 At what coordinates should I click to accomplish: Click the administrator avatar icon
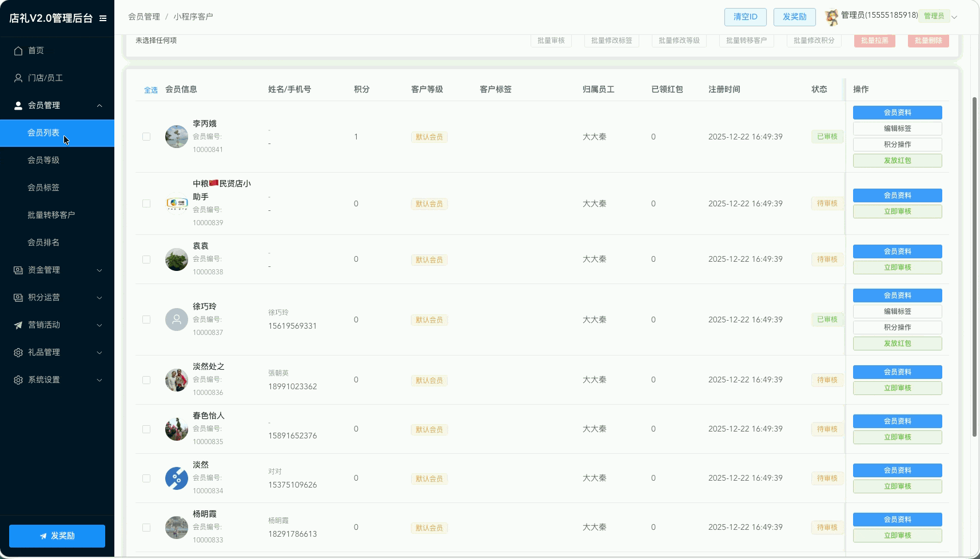click(831, 17)
